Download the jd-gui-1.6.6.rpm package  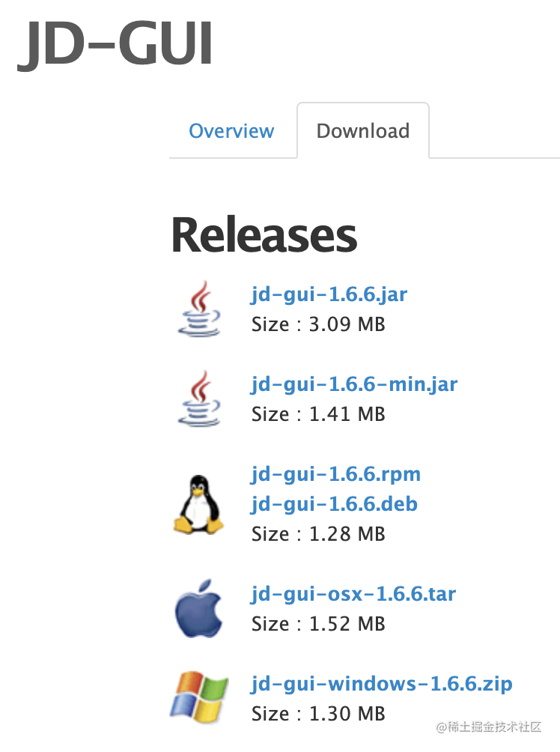point(335,474)
